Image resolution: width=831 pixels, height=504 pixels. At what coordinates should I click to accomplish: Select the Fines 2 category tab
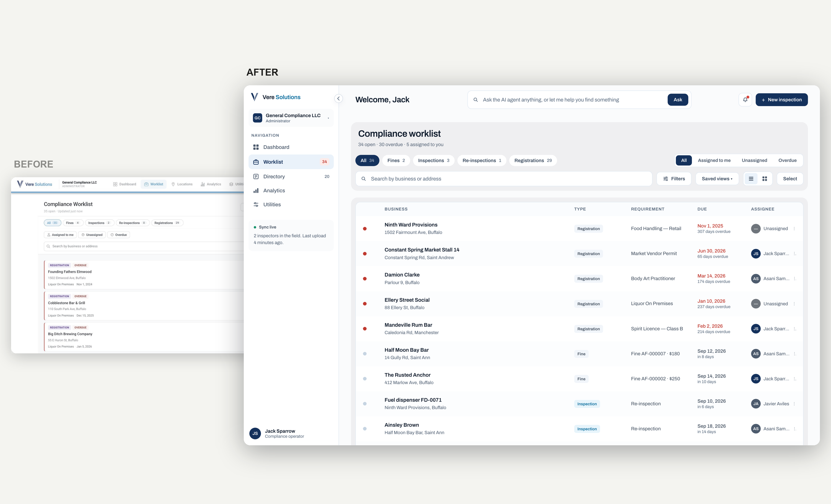point(396,160)
